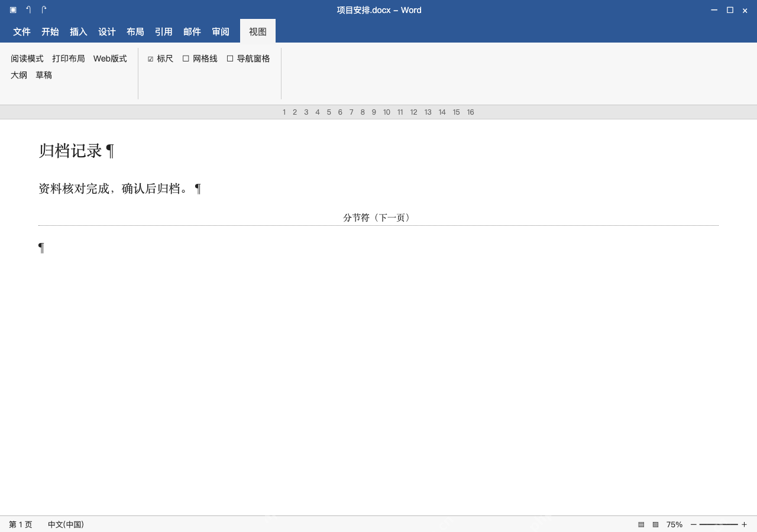Disable the 标尺 ruler checkbox
The height and width of the screenshot is (532, 757).
click(151, 59)
